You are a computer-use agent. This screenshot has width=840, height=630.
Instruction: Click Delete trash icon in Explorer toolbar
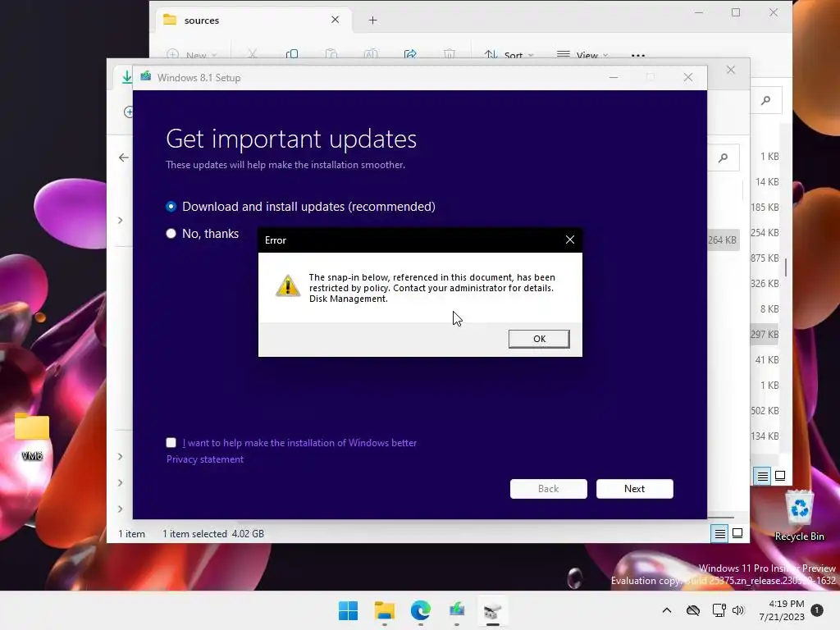pos(450,54)
